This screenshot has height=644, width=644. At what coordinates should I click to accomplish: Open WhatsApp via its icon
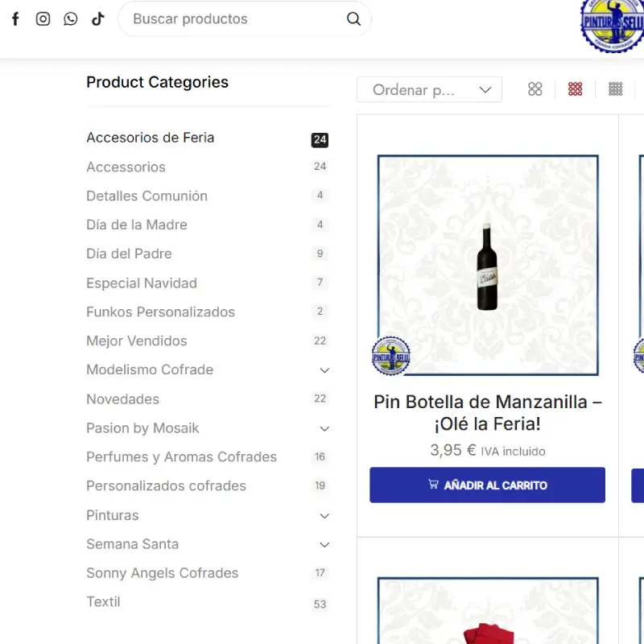70,19
